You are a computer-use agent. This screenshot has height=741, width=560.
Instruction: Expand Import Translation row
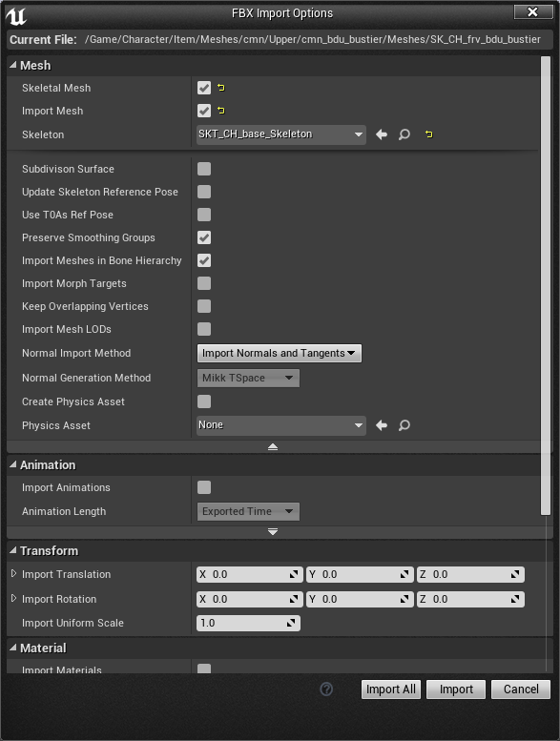pos(13,574)
